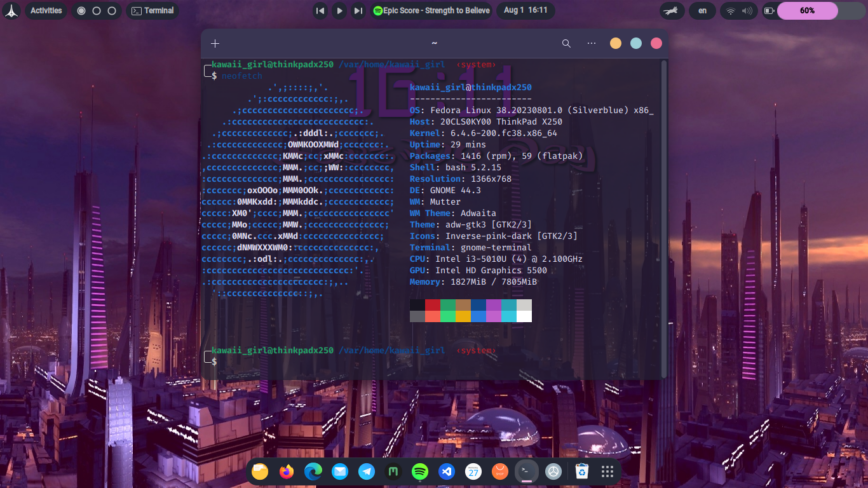Open the 'en' keyboard layout selector

point(702,11)
